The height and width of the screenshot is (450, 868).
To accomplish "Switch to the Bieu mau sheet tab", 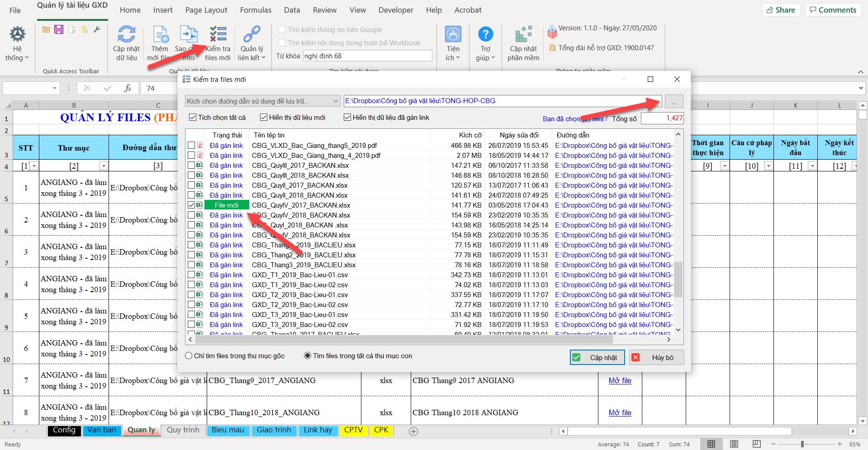I will (228, 430).
